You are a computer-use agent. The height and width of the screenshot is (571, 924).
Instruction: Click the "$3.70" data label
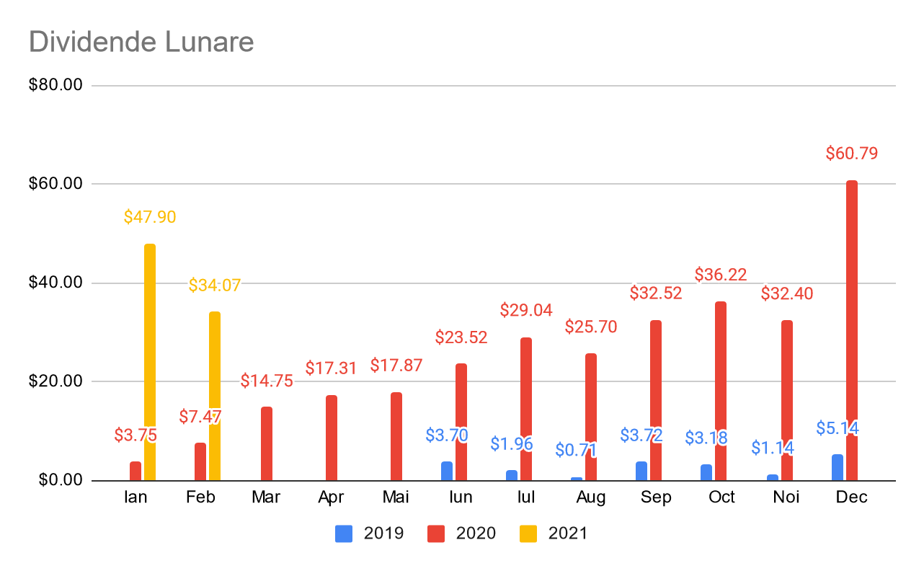[447, 435]
